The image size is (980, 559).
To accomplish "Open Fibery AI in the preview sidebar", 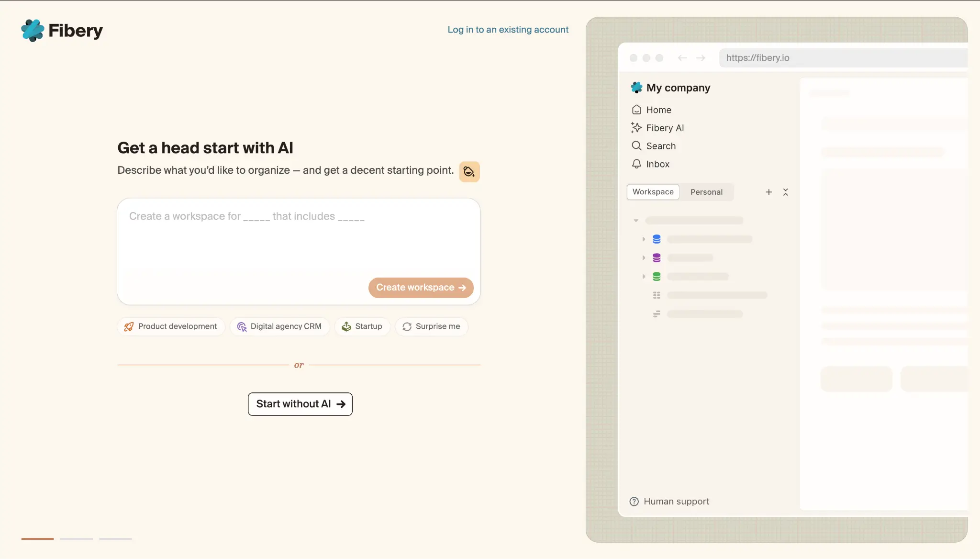I will (x=657, y=128).
